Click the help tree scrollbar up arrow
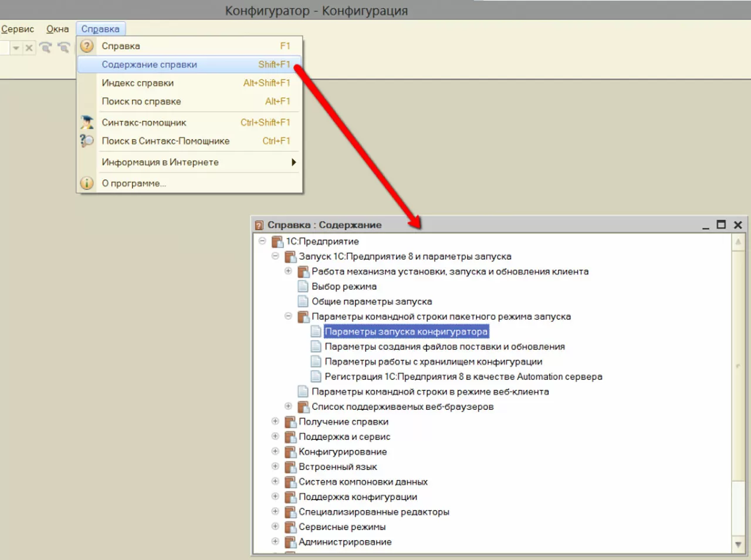This screenshot has height=560, width=751. 738,242
